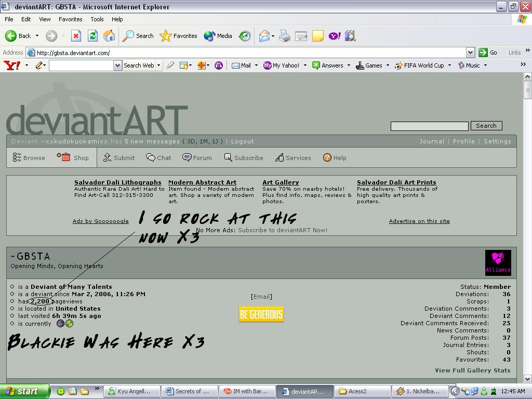Click the deviantART search input field
This screenshot has height=399, width=532.
430,126
